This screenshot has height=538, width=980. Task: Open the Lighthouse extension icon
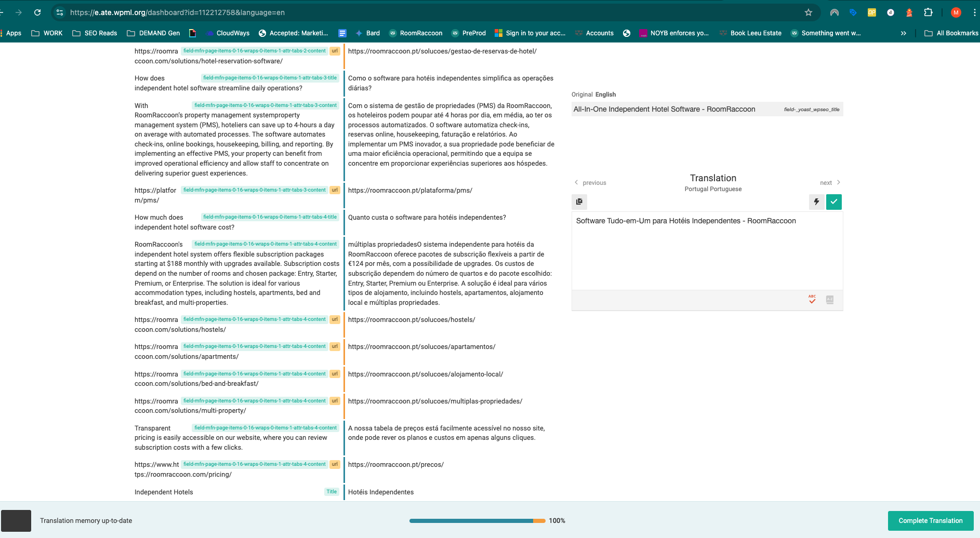(909, 12)
